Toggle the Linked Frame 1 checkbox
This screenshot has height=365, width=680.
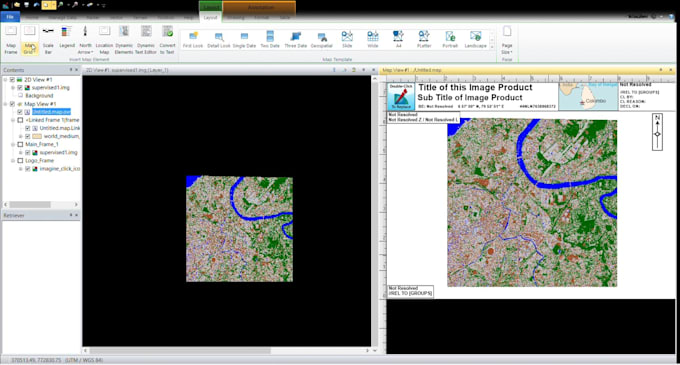tap(20, 120)
